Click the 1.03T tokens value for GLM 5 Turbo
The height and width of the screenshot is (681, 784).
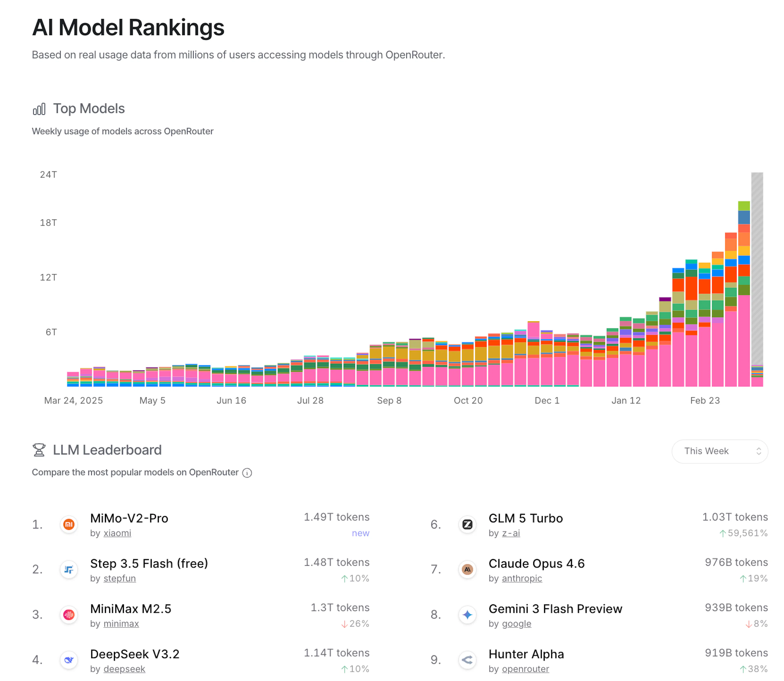(x=735, y=517)
